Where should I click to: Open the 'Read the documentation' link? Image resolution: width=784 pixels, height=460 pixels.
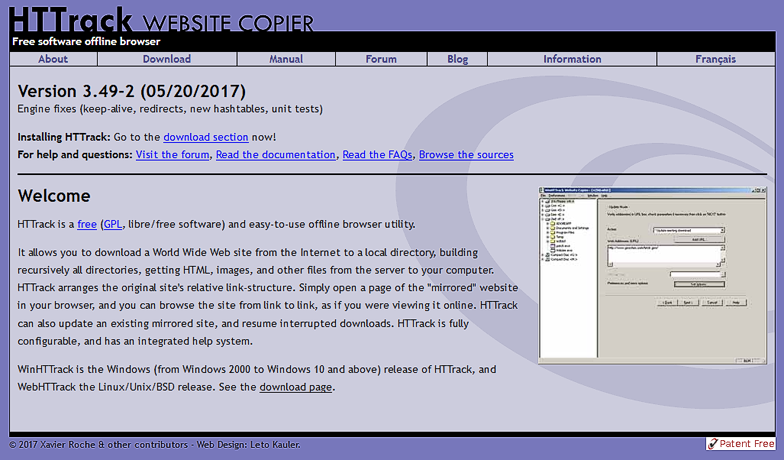pyautogui.click(x=276, y=154)
